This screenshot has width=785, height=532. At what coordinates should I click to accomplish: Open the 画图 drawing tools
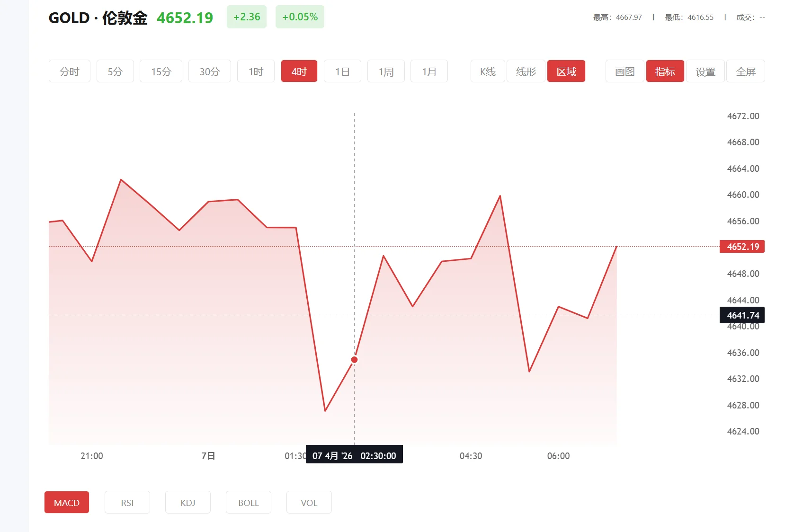click(624, 71)
